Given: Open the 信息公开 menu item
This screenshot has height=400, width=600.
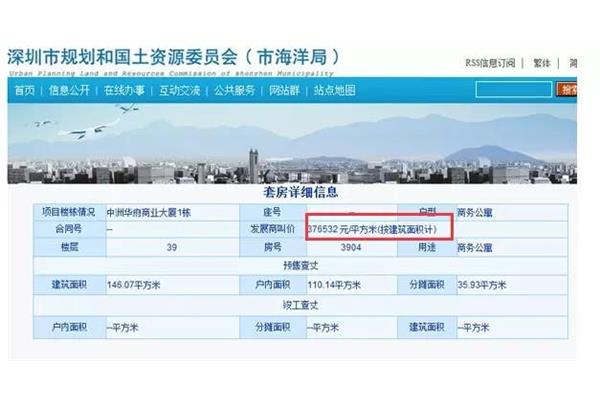Looking at the screenshot, I should 69,90.
